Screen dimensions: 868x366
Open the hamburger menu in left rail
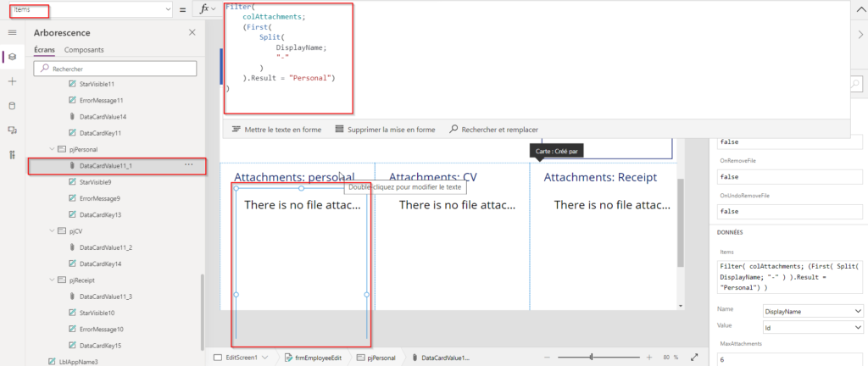[x=12, y=32]
